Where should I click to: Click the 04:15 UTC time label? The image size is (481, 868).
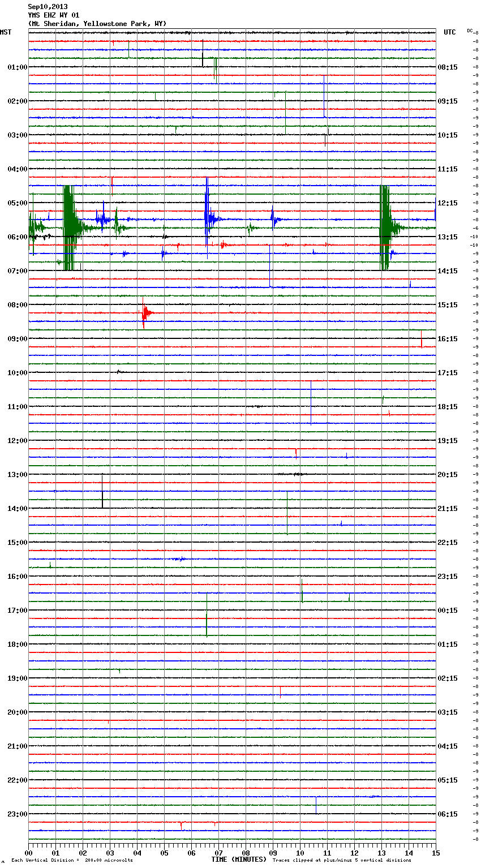pos(448,746)
